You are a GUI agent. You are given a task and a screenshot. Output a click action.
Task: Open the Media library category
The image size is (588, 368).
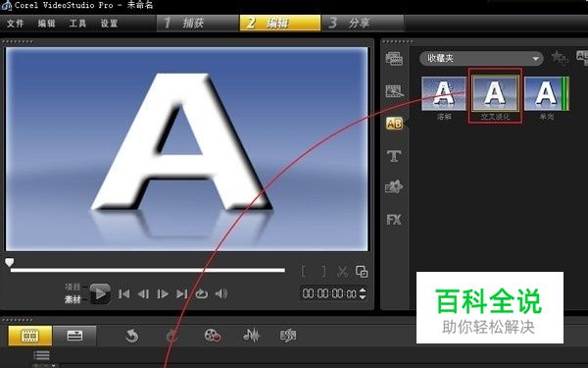click(394, 59)
